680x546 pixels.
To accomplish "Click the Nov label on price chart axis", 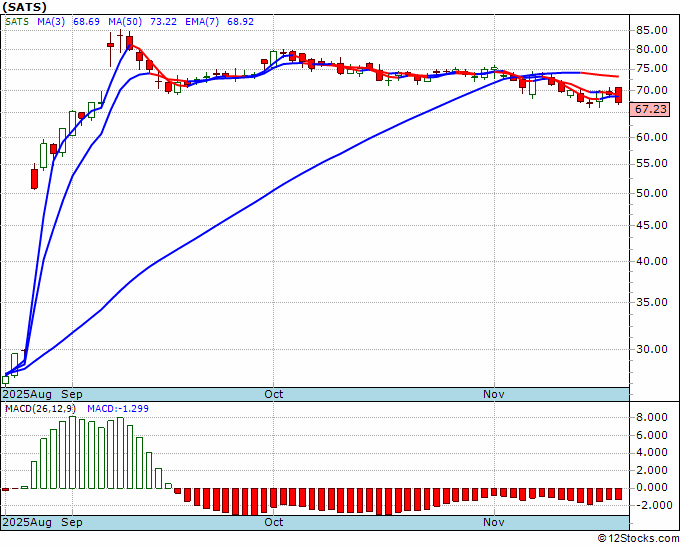I will [x=494, y=394].
